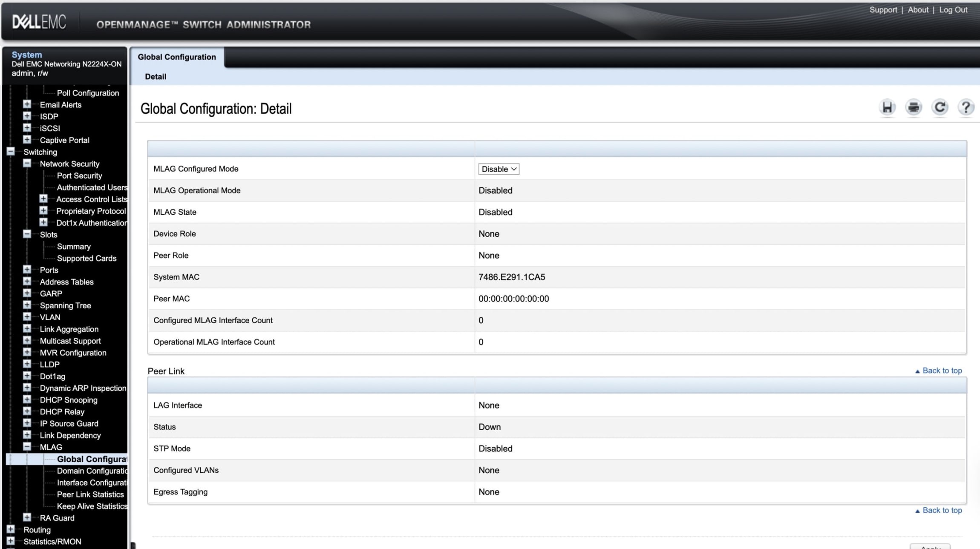Click the Save (floppy disk) icon
The height and width of the screenshot is (549, 980).
coord(887,107)
